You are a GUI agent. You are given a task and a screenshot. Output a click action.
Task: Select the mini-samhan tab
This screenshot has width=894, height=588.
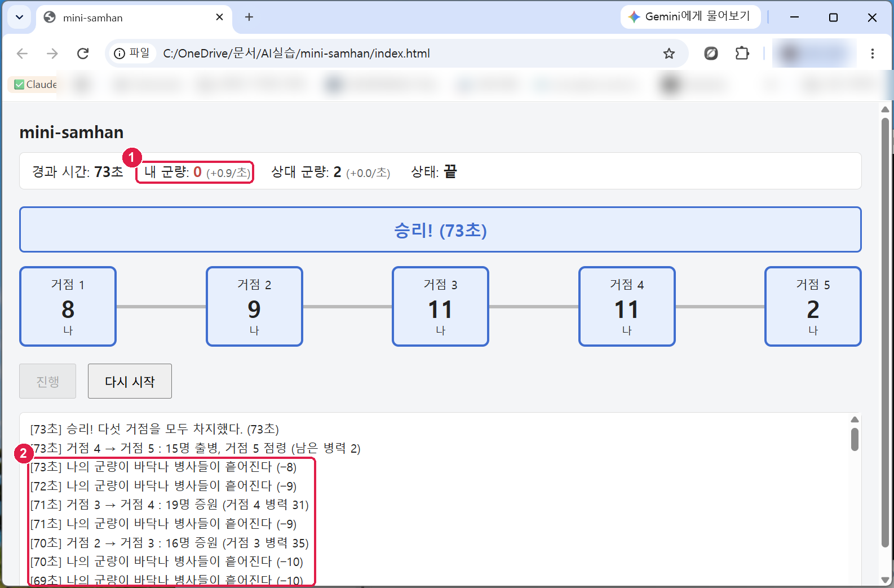pyautogui.click(x=134, y=17)
